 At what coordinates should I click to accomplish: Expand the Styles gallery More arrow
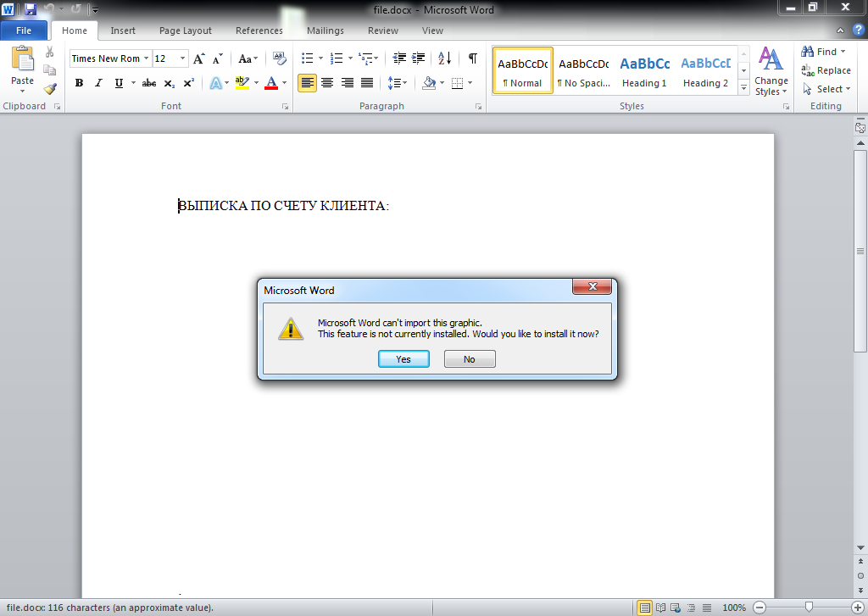744,88
